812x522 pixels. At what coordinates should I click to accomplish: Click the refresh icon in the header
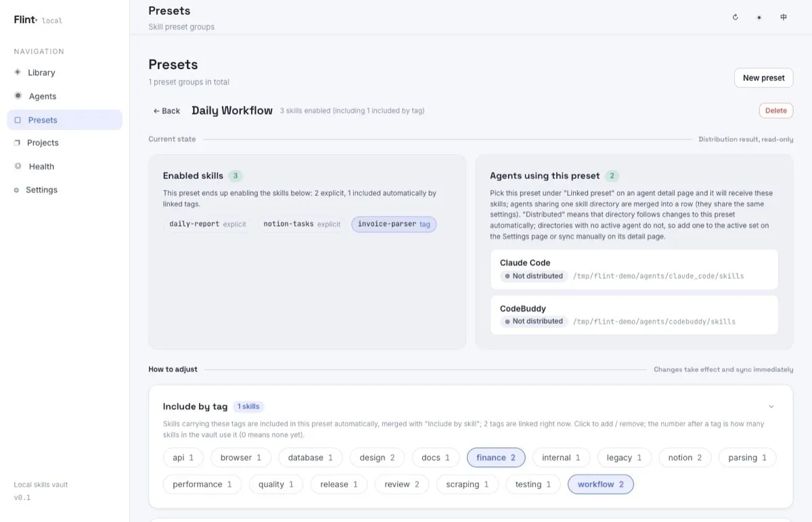(736, 18)
